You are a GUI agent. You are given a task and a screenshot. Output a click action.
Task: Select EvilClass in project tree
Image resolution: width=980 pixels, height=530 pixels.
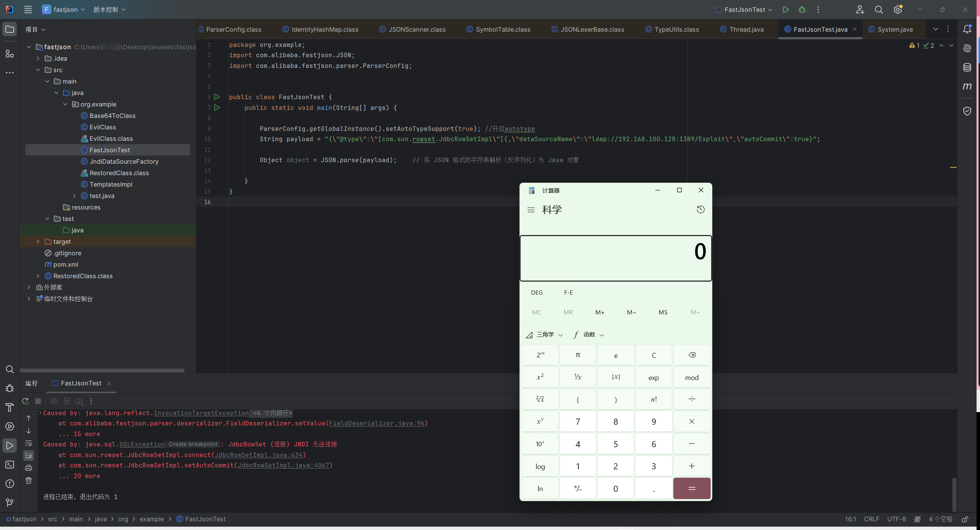pyautogui.click(x=103, y=127)
